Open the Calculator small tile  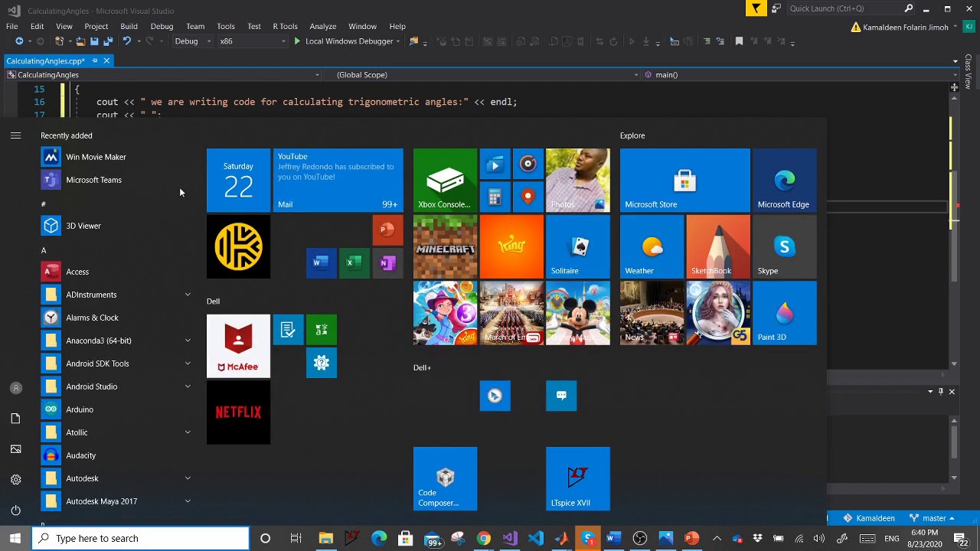[x=495, y=197]
